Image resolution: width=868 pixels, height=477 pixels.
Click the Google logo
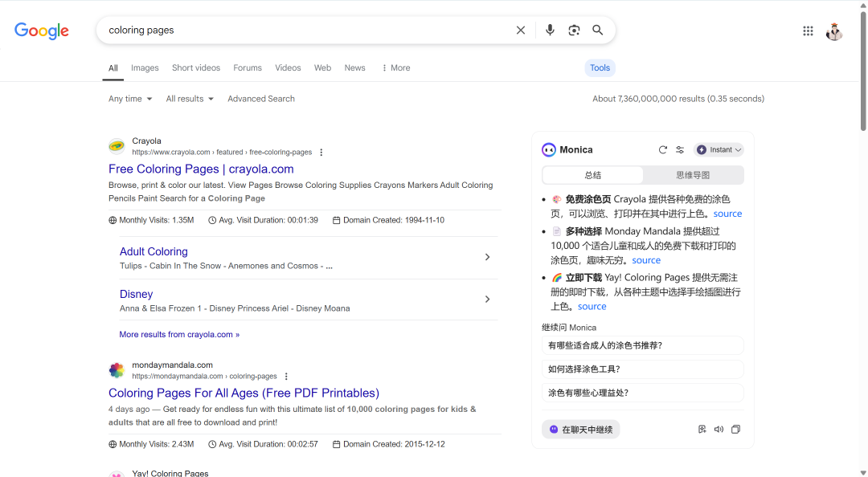[42, 31]
